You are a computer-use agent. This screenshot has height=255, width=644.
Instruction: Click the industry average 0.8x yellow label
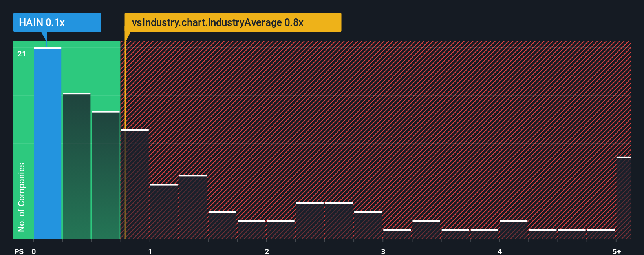(233, 22)
